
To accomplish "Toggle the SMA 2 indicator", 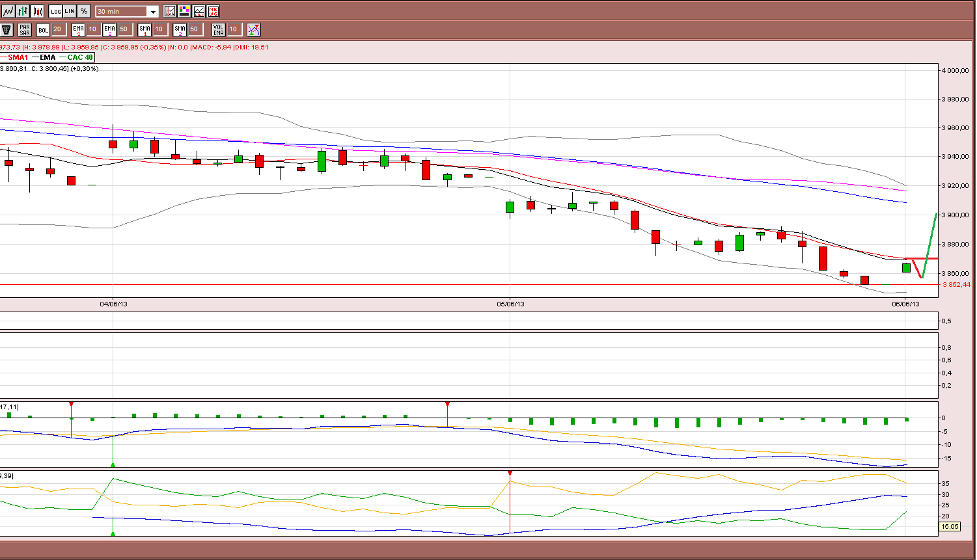I will 180,29.
